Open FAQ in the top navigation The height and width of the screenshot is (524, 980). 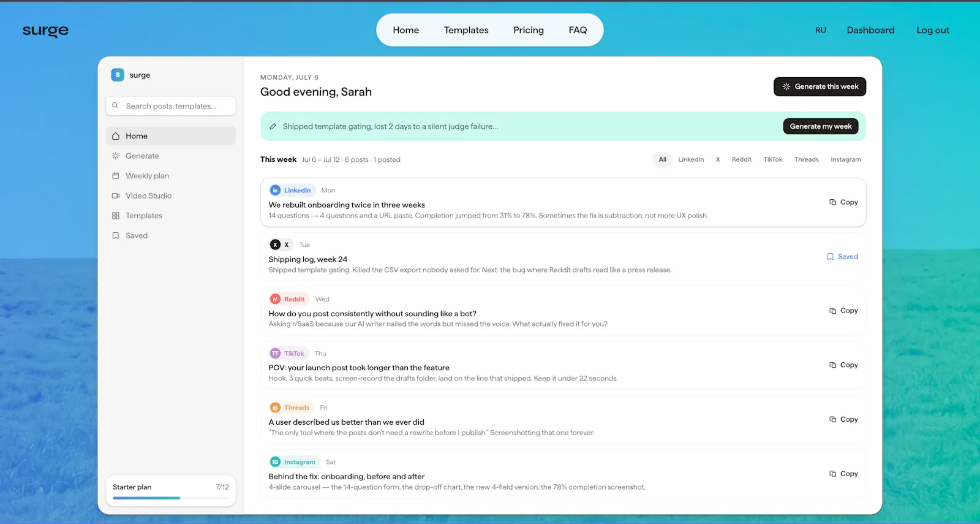tap(578, 30)
